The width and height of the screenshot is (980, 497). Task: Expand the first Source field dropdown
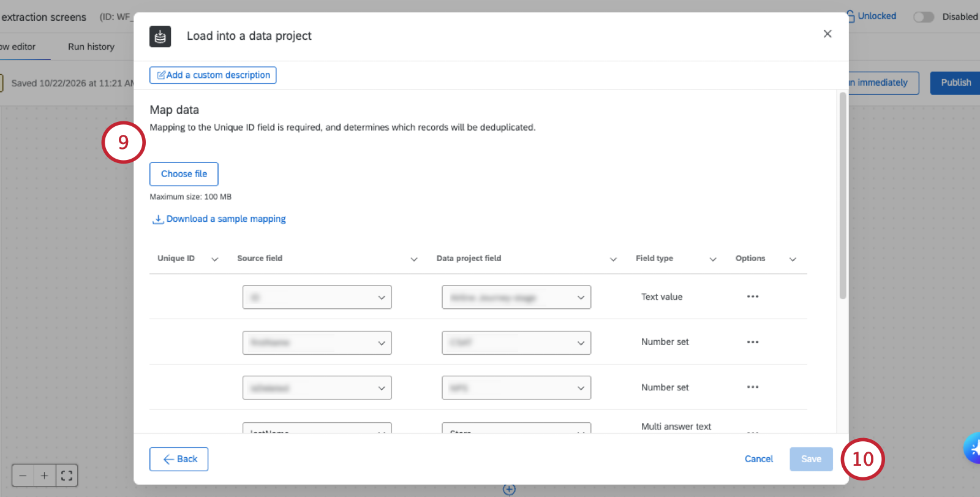click(317, 297)
